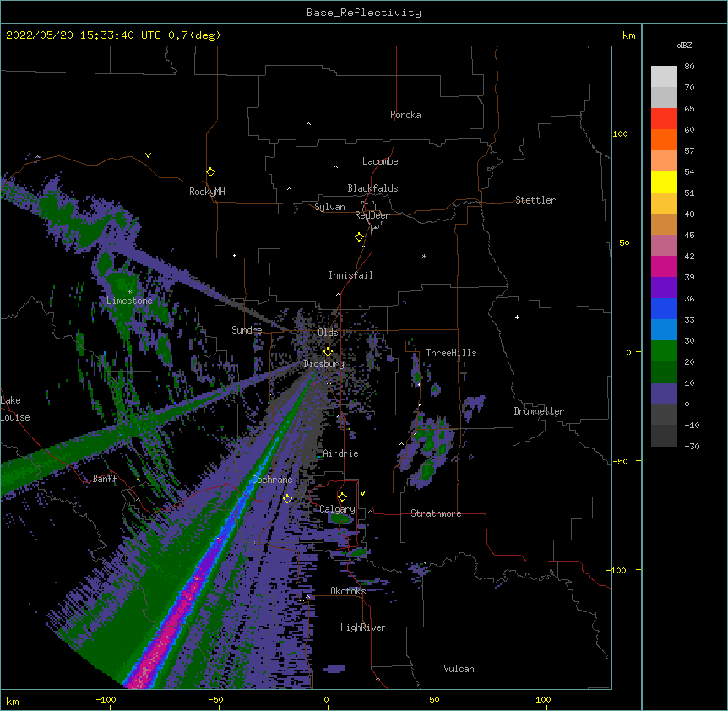Click the RedDeer city label
This screenshot has width=728, height=711.
[x=372, y=215]
